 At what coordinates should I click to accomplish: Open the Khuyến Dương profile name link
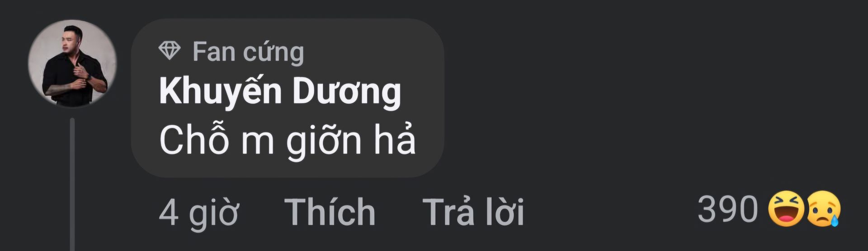[280, 92]
